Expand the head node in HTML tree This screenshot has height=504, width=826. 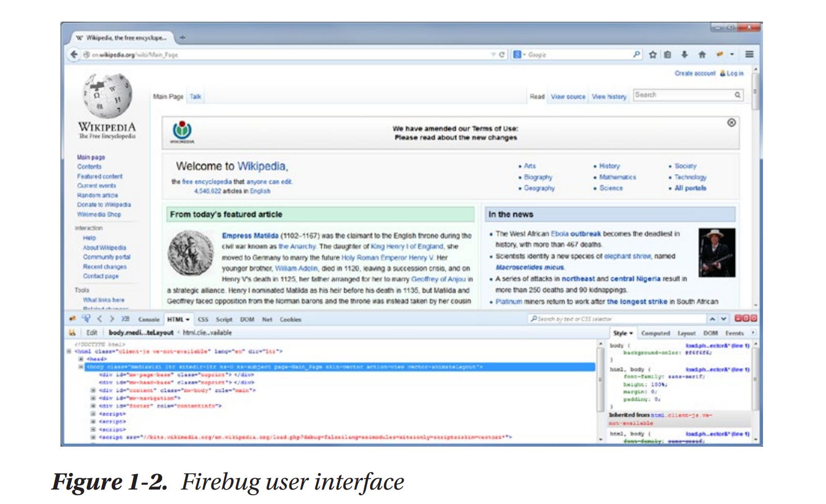click(x=81, y=359)
